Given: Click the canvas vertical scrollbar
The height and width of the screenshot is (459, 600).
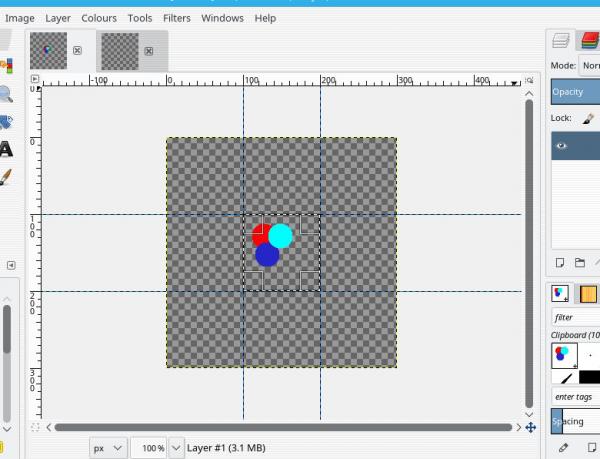Looking at the screenshot, I should tap(529, 254).
